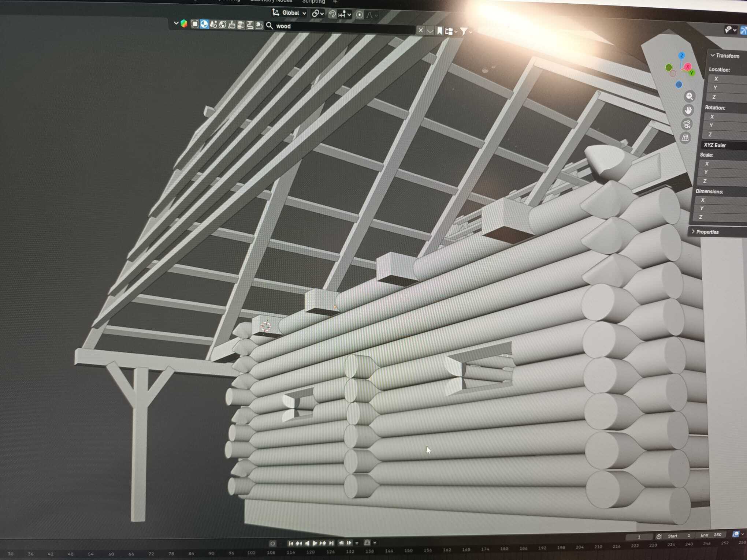Jump to the timeline start frame

[291, 543]
